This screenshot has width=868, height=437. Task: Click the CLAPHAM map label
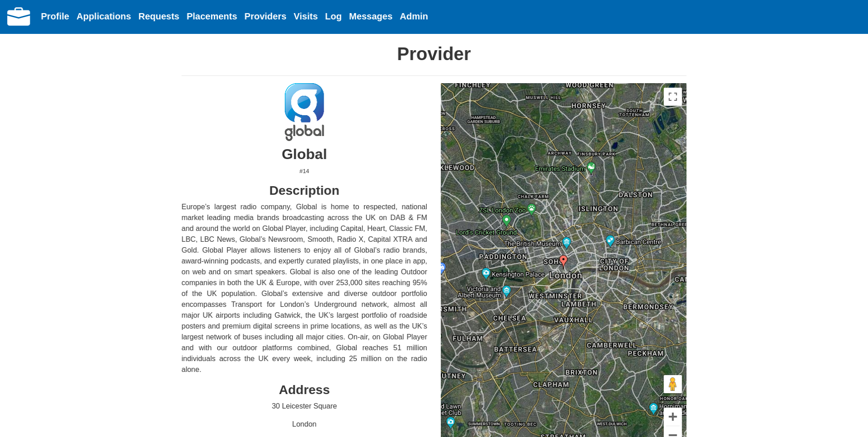click(551, 385)
